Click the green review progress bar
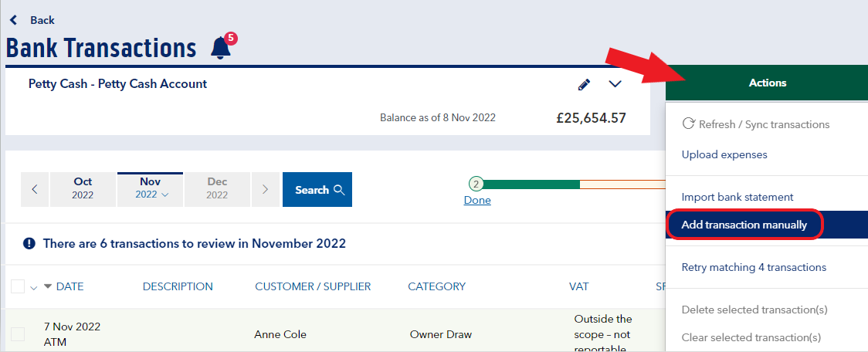868x352 pixels. tap(532, 184)
